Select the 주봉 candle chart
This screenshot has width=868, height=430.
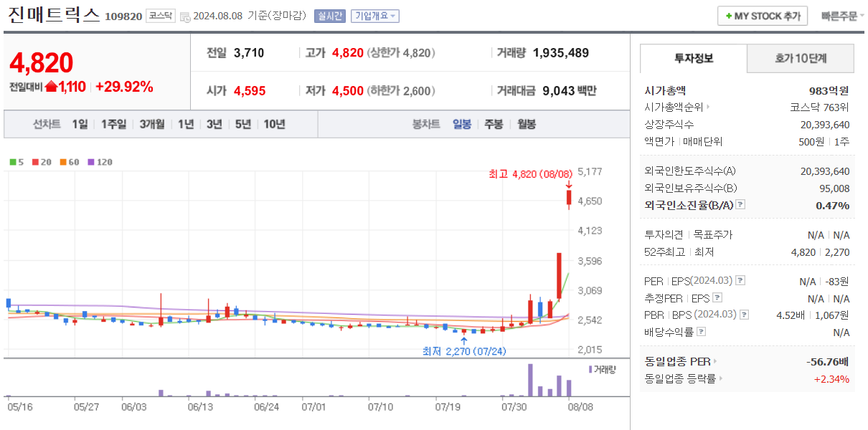pyautogui.click(x=494, y=124)
